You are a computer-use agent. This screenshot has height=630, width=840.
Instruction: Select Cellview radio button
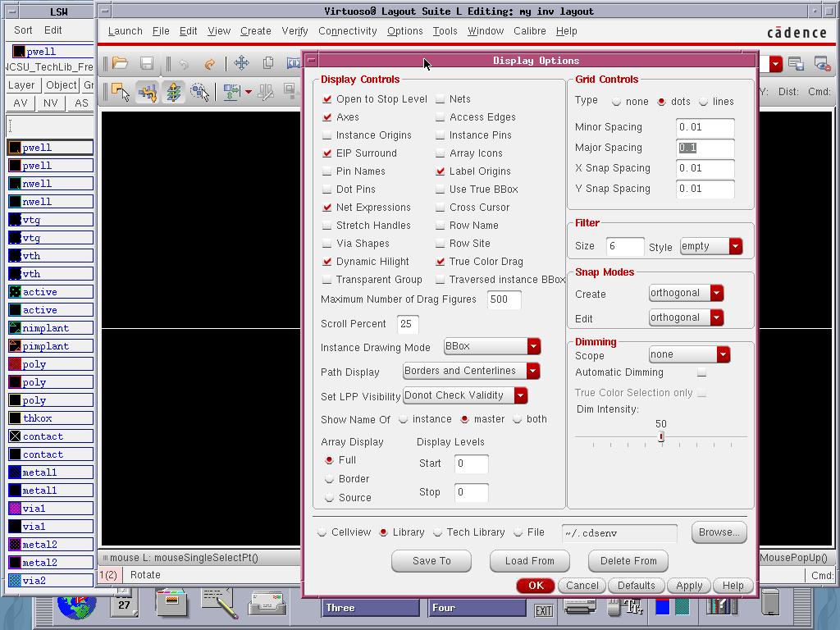point(322,532)
